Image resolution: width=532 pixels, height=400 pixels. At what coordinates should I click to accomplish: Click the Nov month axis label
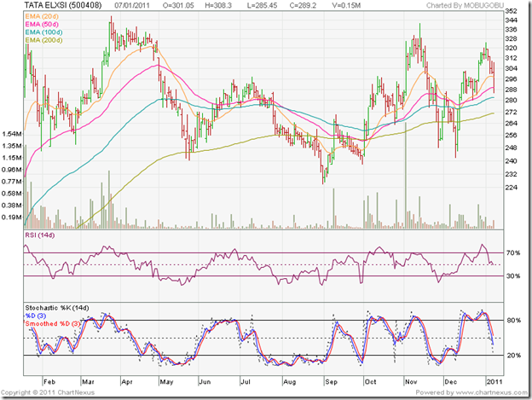pos(411,382)
